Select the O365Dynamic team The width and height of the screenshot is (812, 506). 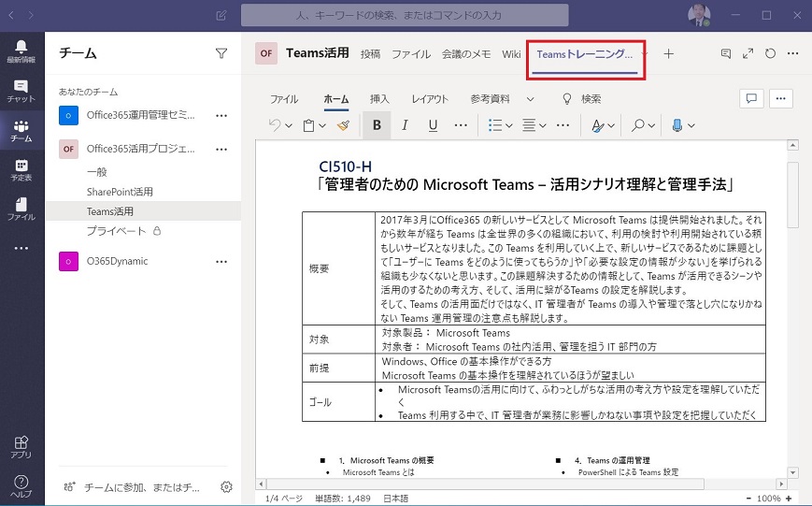[x=117, y=261]
